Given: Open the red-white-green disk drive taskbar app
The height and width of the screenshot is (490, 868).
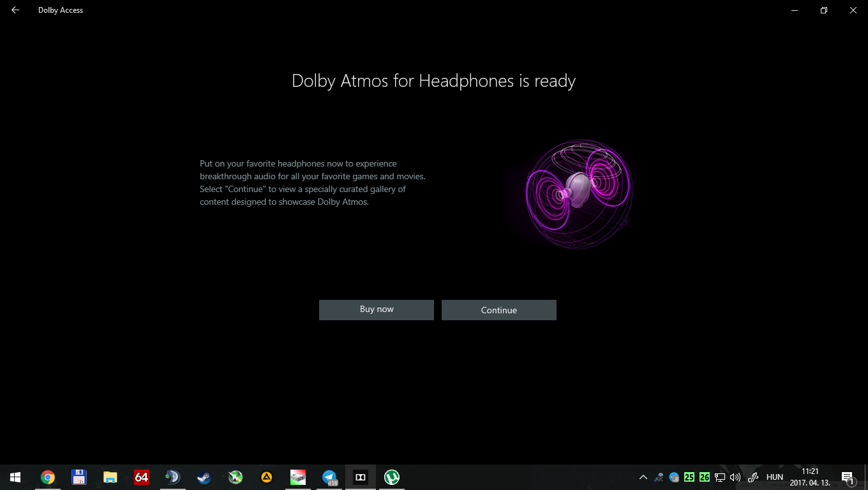Looking at the screenshot, I should coord(297,477).
